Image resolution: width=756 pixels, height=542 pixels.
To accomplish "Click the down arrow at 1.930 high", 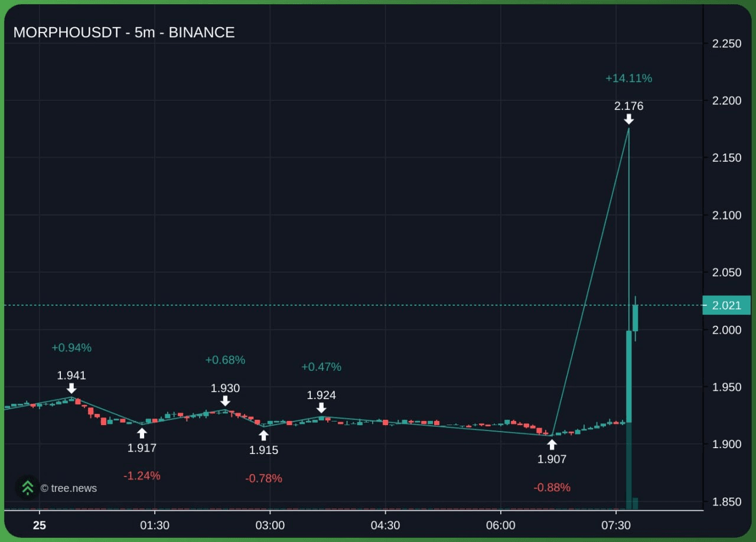I will tap(225, 401).
